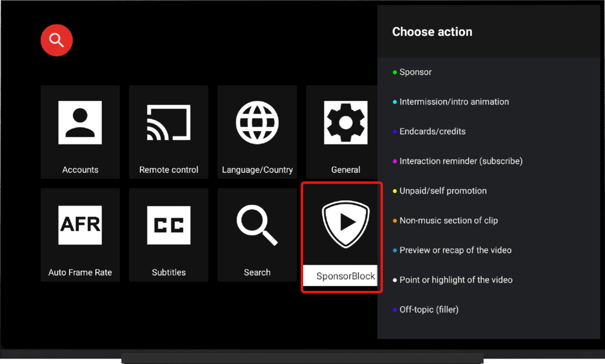Image resolution: width=605 pixels, height=364 pixels.
Task: Open the Auto Frame Rate tile
Action: coord(80,235)
